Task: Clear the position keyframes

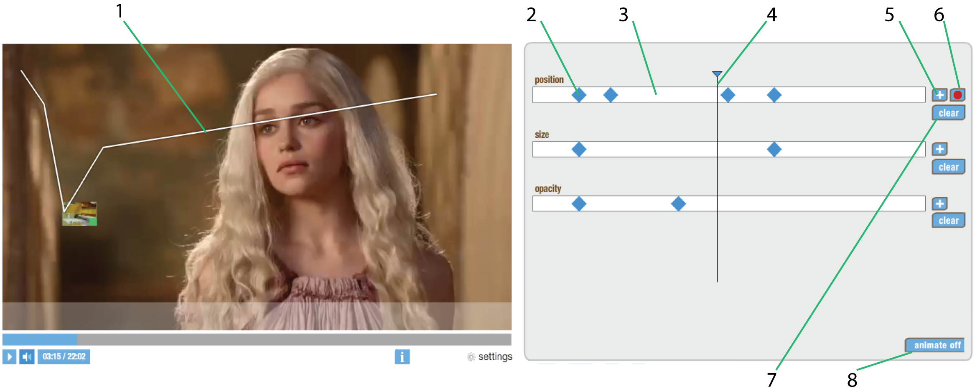Action: click(x=948, y=113)
